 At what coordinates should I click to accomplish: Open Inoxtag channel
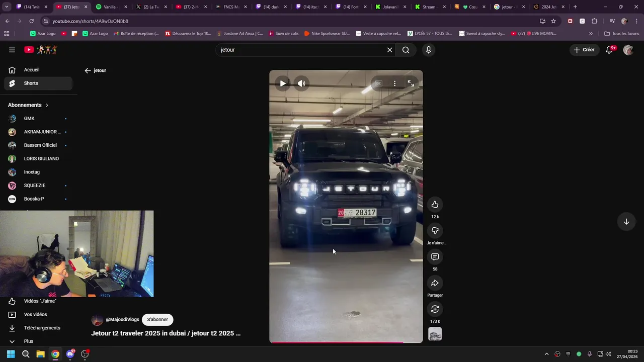coord(39,172)
